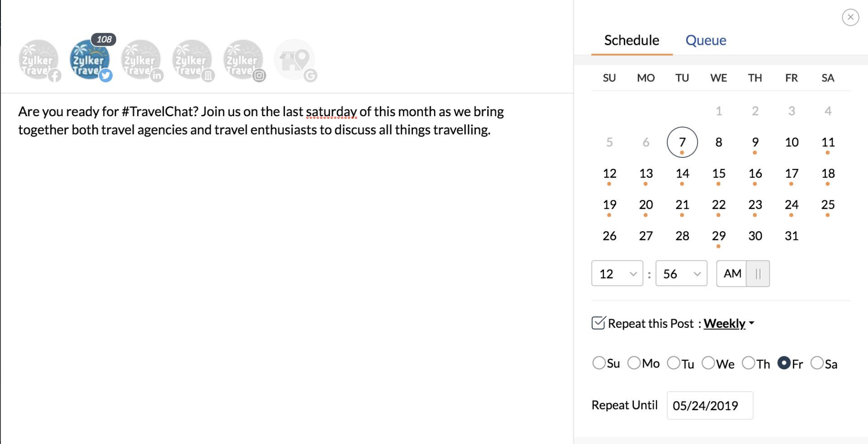This screenshot has height=444, width=868.
Task: Switch to the Schedule tab
Action: (632, 40)
